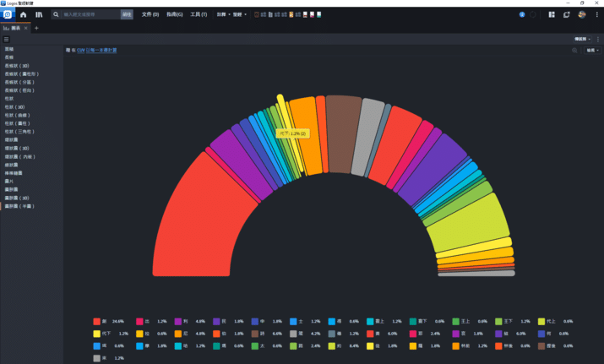Click the CUV 以每一本書計算 link
This screenshot has width=604, height=364.
[97, 51]
